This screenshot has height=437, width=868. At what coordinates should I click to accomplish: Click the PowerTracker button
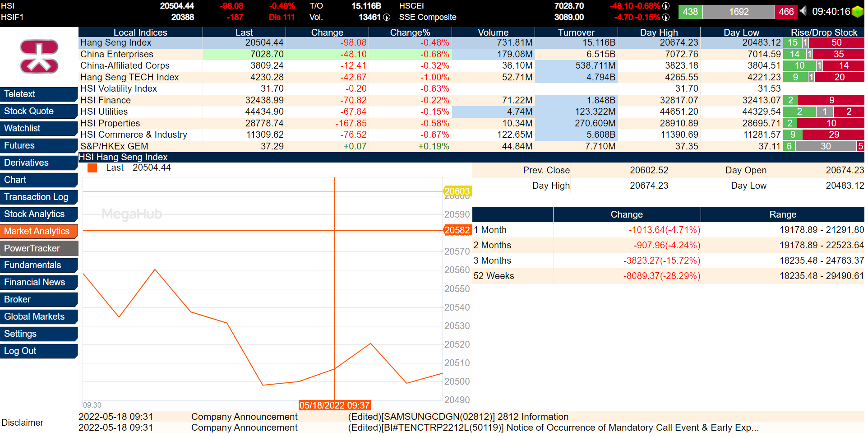click(39, 248)
